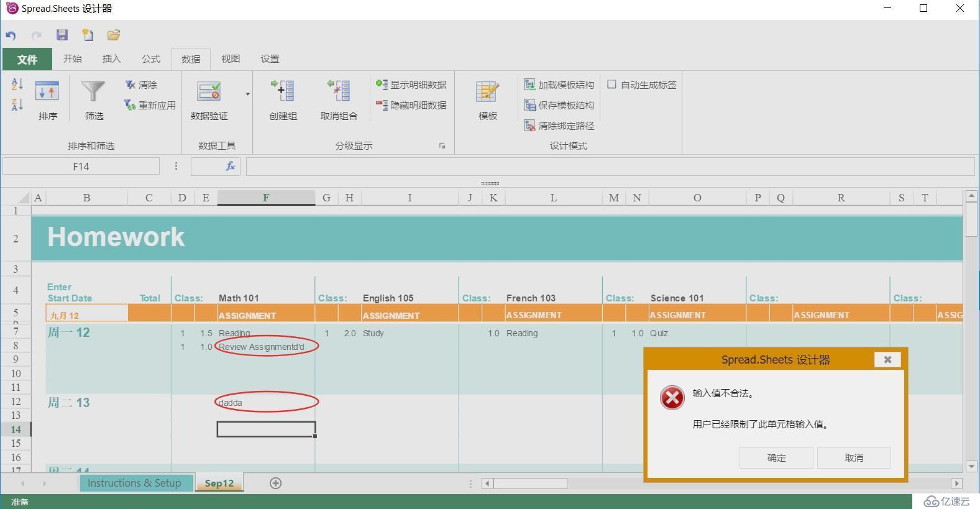Switch to the 公式 ribbon tab
980x509 pixels.
point(151,59)
